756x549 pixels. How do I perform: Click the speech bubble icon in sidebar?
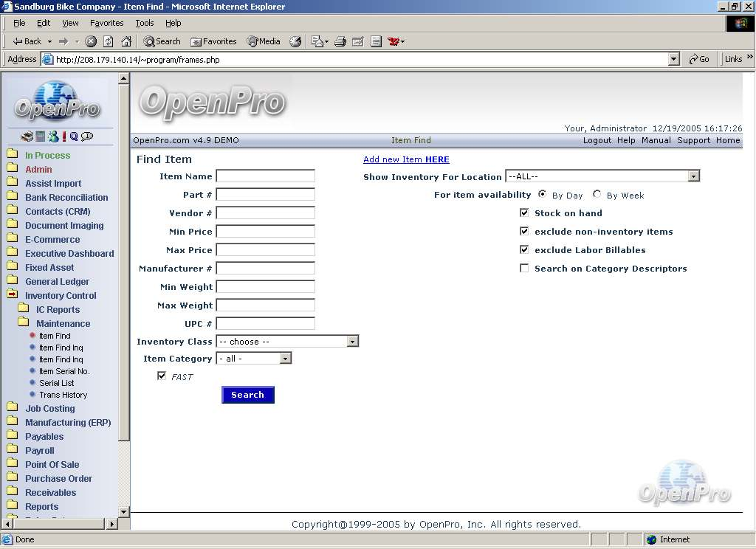87,137
